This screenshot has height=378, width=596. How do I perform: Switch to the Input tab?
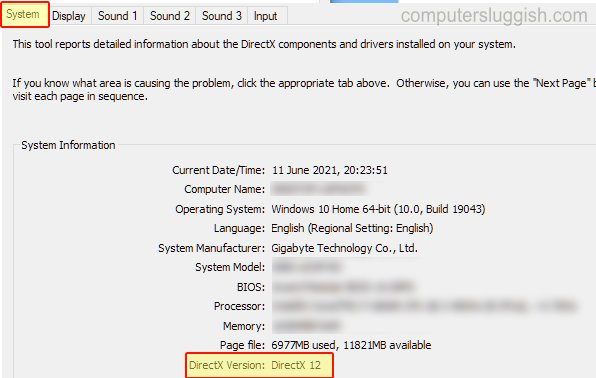pyautogui.click(x=265, y=16)
